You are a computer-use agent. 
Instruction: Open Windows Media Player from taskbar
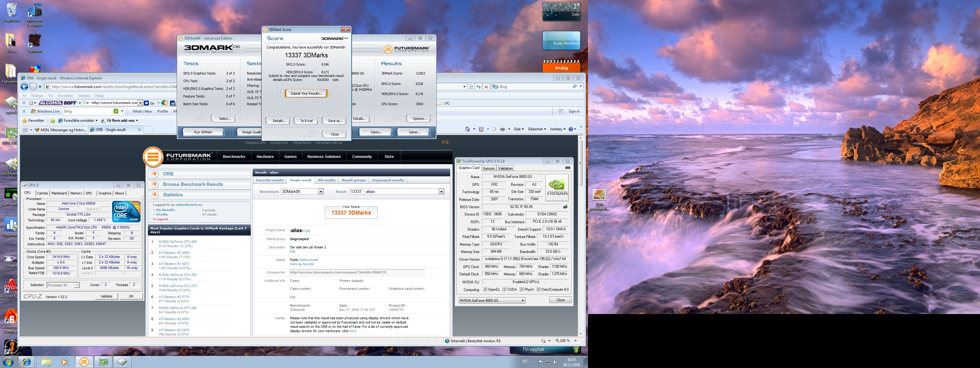click(x=64, y=362)
